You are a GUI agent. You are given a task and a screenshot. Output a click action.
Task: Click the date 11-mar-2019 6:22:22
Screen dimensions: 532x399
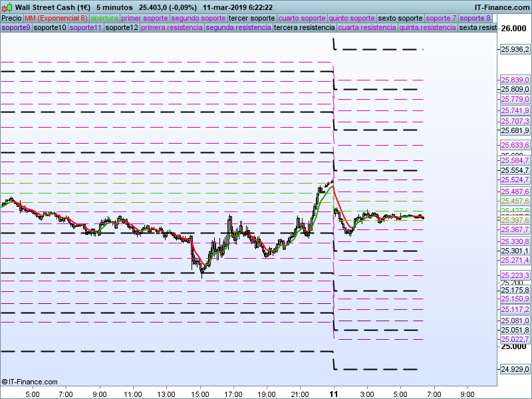point(238,7)
